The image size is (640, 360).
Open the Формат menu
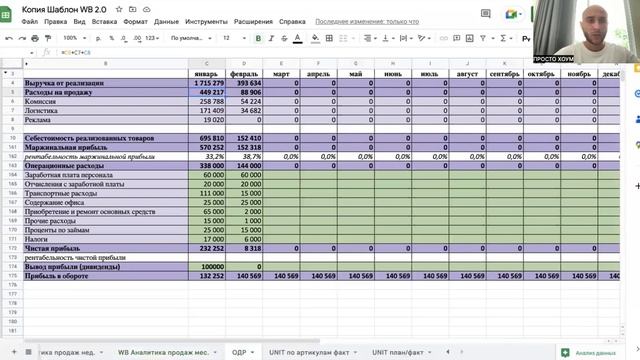[x=135, y=22]
